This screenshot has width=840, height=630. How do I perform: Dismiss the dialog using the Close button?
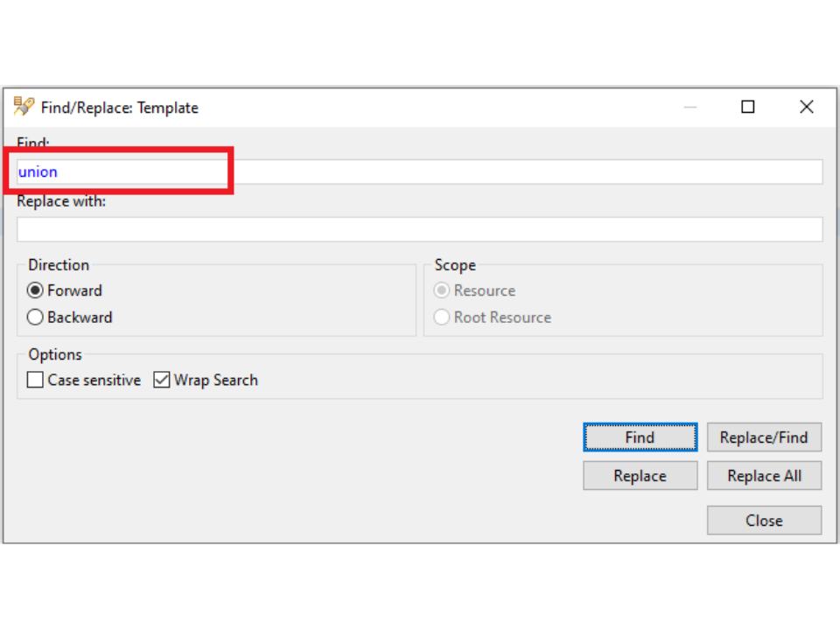coord(764,521)
